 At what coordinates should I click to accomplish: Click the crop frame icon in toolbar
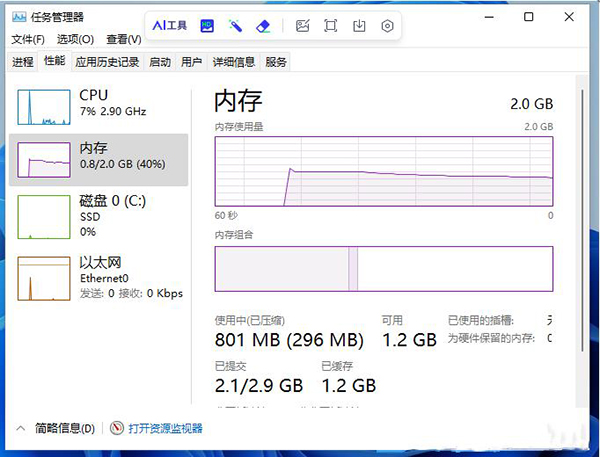(x=331, y=26)
